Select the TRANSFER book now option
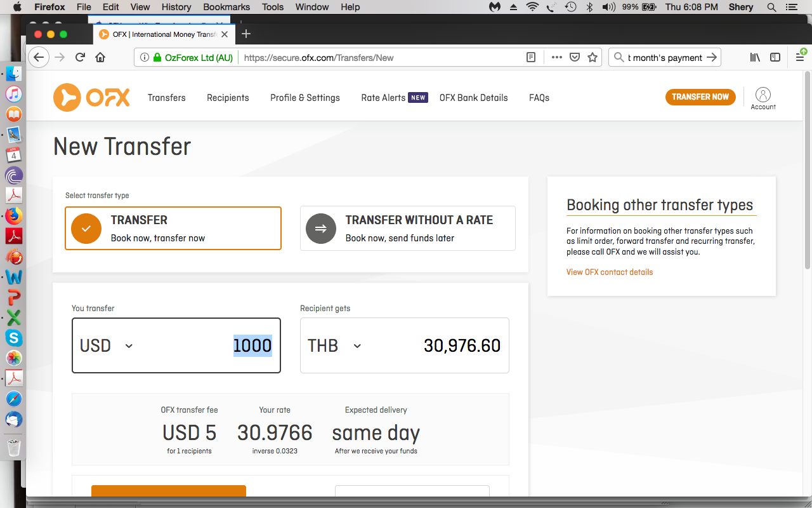812x508 pixels. [173, 229]
